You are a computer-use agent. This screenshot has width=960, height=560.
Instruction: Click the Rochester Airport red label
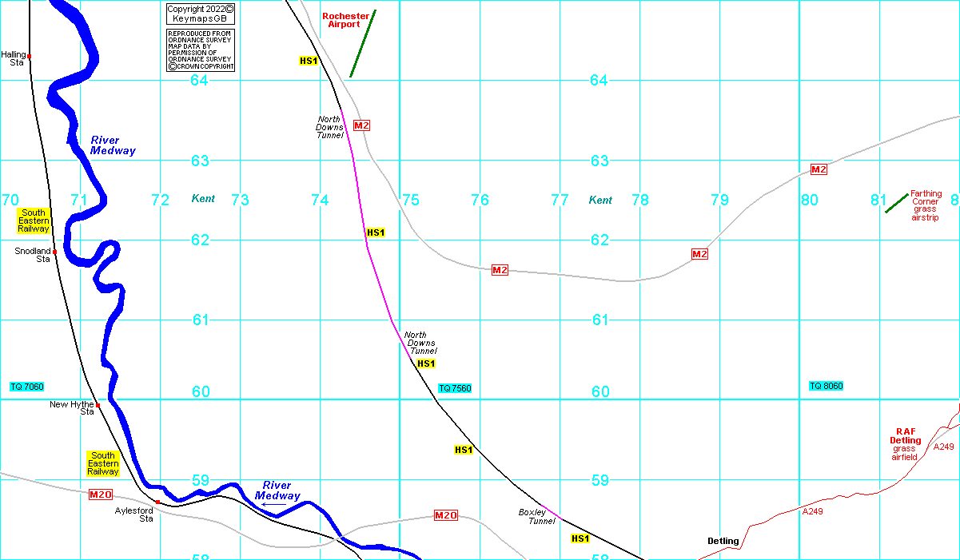(345, 20)
